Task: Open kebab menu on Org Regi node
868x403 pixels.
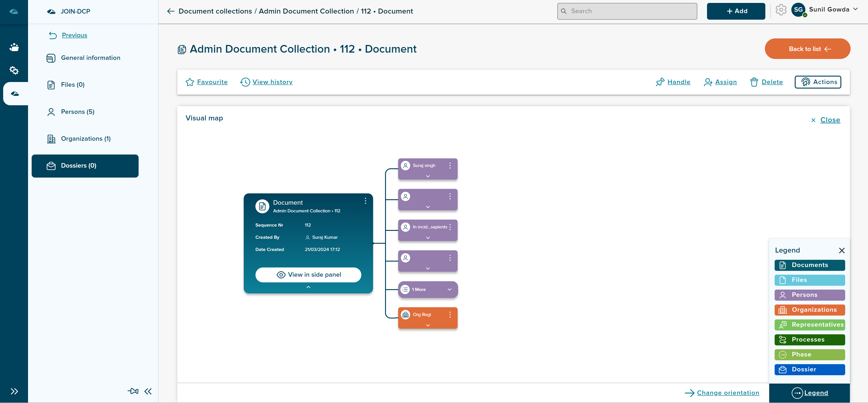Action: 450,314
